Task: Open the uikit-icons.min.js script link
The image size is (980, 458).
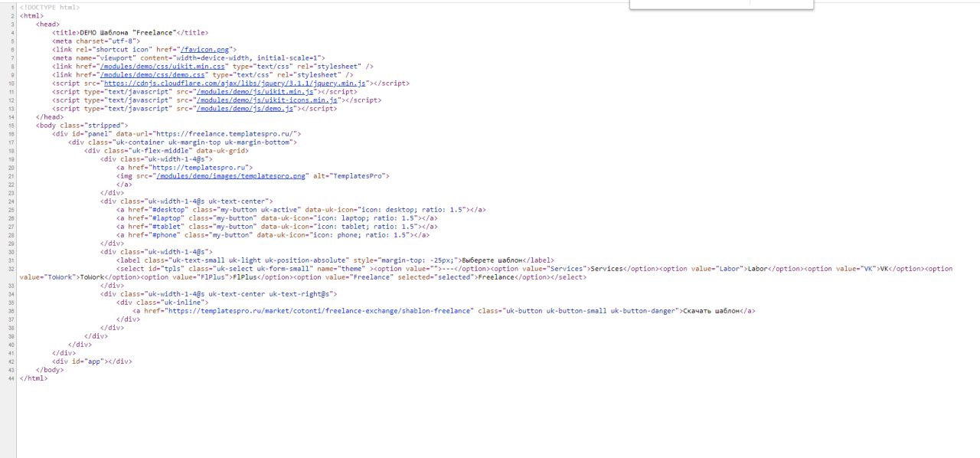Action: pyautogui.click(x=267, y=100)
